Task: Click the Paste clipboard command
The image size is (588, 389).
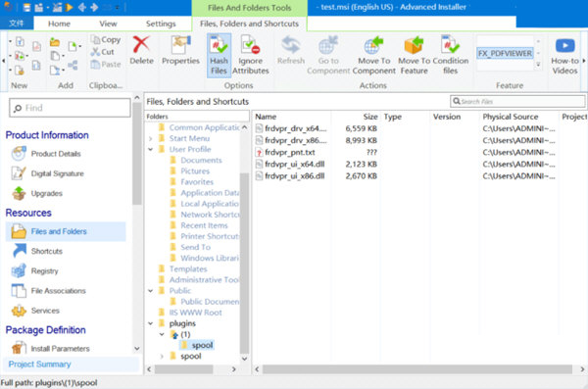Action: click(106, 64)
